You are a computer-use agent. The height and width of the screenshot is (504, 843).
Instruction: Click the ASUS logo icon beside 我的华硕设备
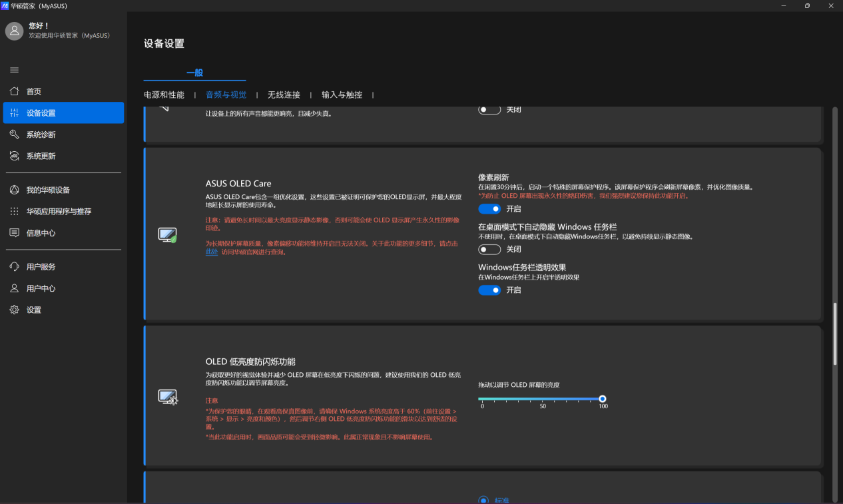[x=14, y=190]
